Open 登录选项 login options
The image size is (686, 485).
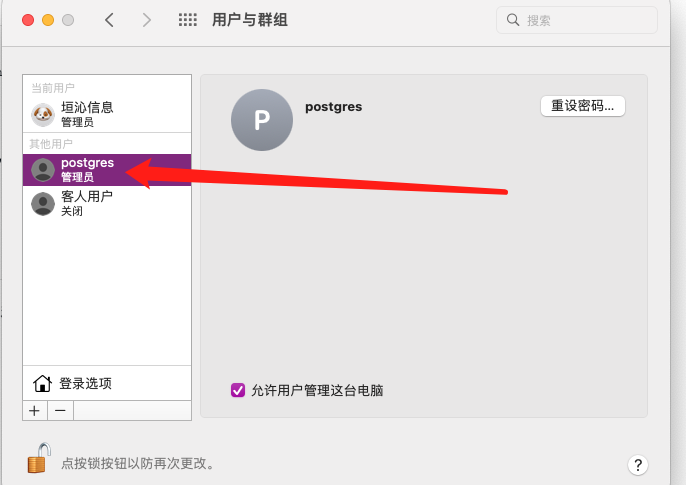coord(107,383)
